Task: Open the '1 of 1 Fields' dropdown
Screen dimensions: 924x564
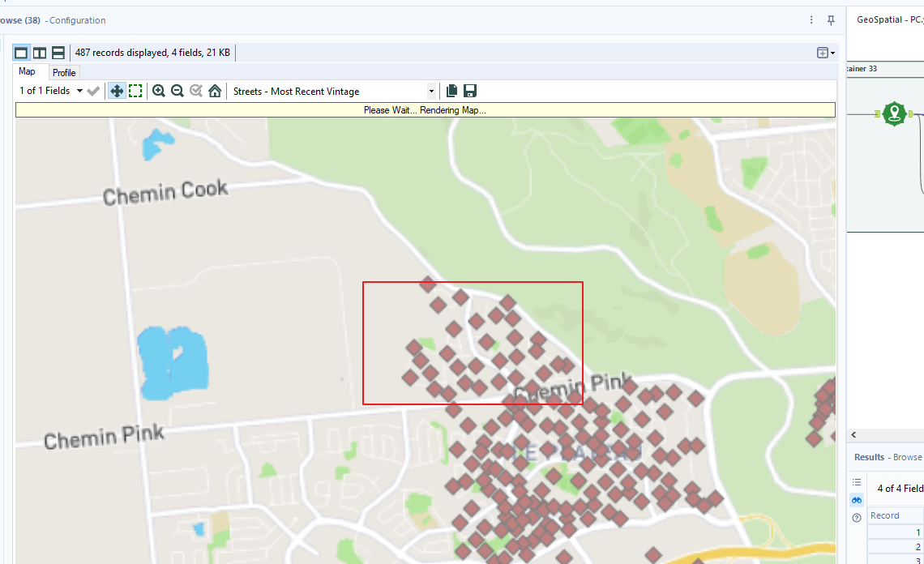Action: click(49, 91)
